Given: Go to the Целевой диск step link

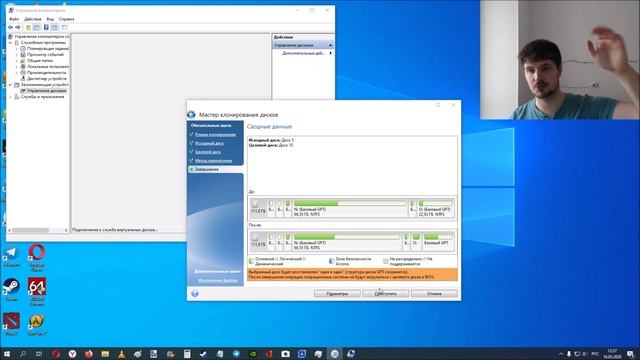Looking at the screenshot, I should pyautogui.click(x=208, y=152).
